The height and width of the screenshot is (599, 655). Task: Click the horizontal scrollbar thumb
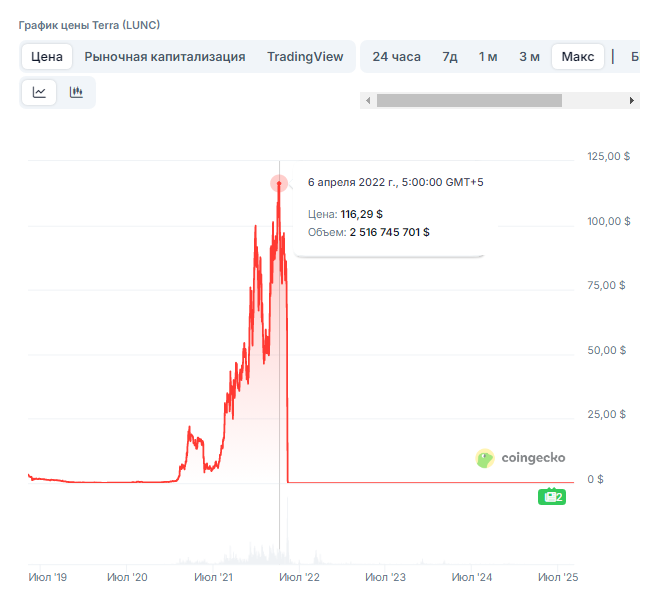click(469, 101)
